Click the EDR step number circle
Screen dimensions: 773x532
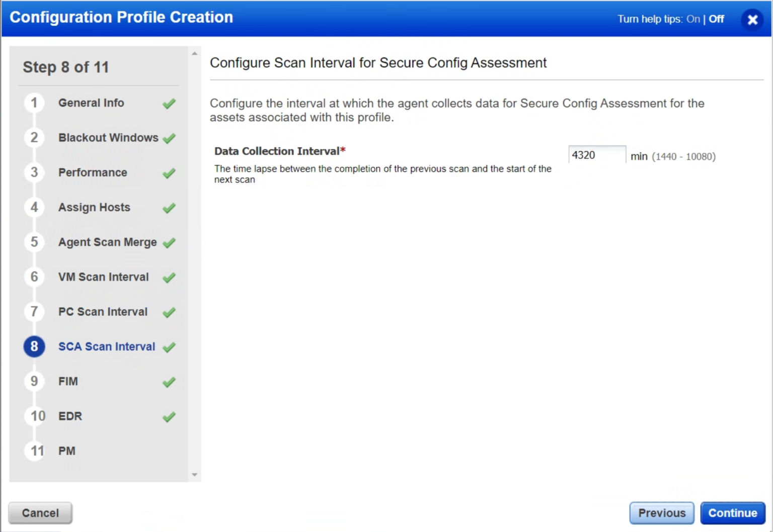pyautogui.click(x=34, y=416)
